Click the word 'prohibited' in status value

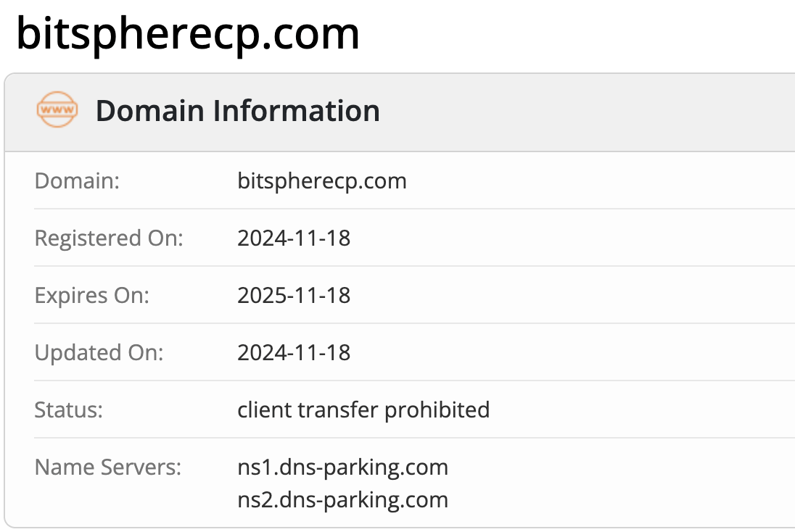pyautogui.click(x=437, y=410)
